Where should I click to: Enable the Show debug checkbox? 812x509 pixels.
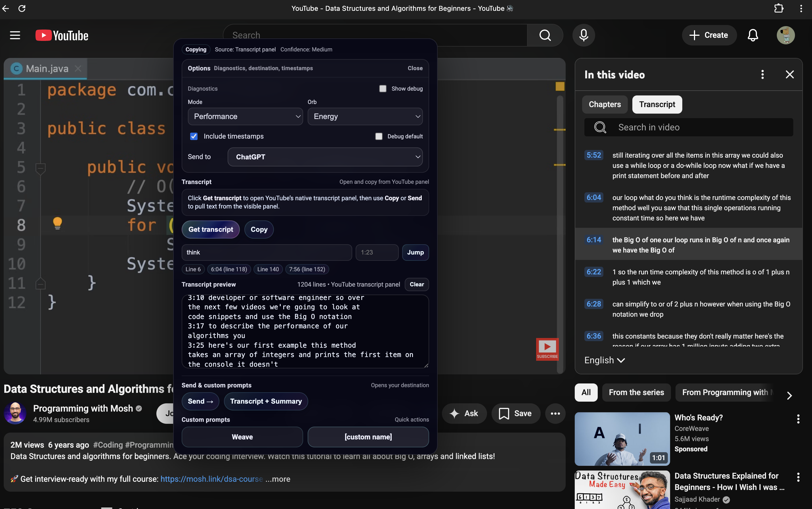[x=383, y=89]
